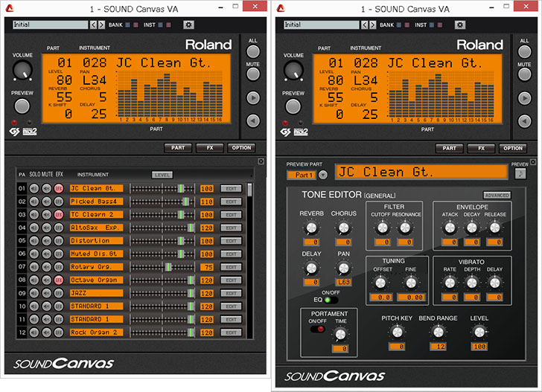Solo part 07 Rotary Org.
This screenshot has height=392, width=542.
[x=34, y=267]
